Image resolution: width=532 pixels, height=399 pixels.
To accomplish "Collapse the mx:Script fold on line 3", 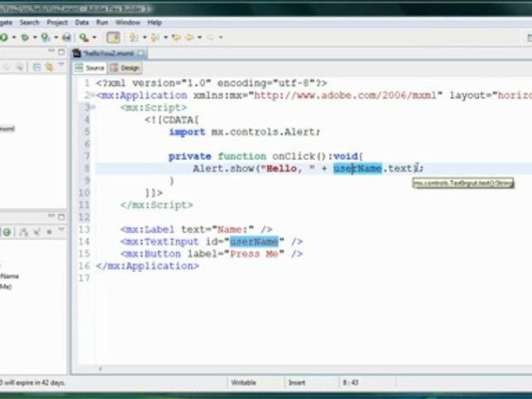I will tap(93, 107).
